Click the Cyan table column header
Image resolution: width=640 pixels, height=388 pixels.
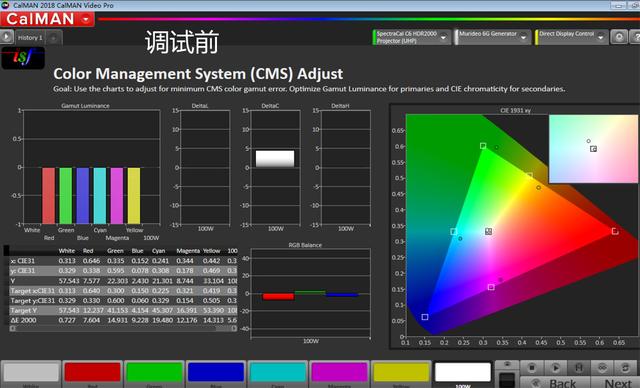coord(159,251)
